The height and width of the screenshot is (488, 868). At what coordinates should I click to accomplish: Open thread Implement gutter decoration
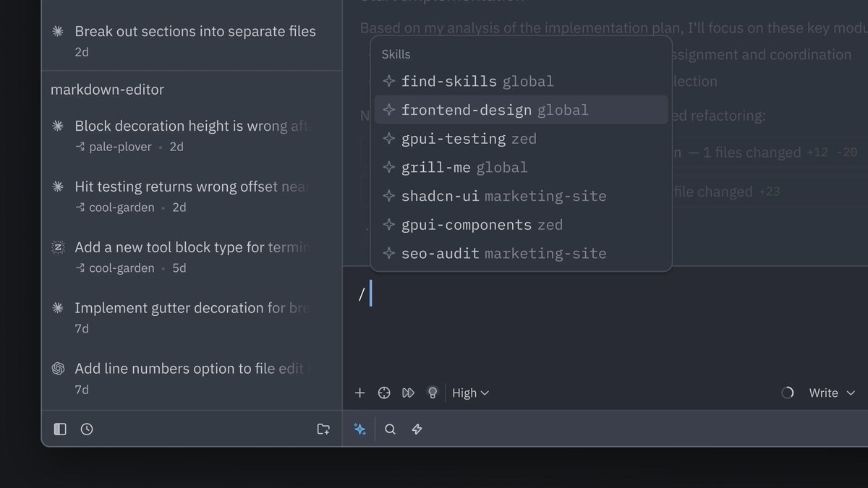pos(192,318)
